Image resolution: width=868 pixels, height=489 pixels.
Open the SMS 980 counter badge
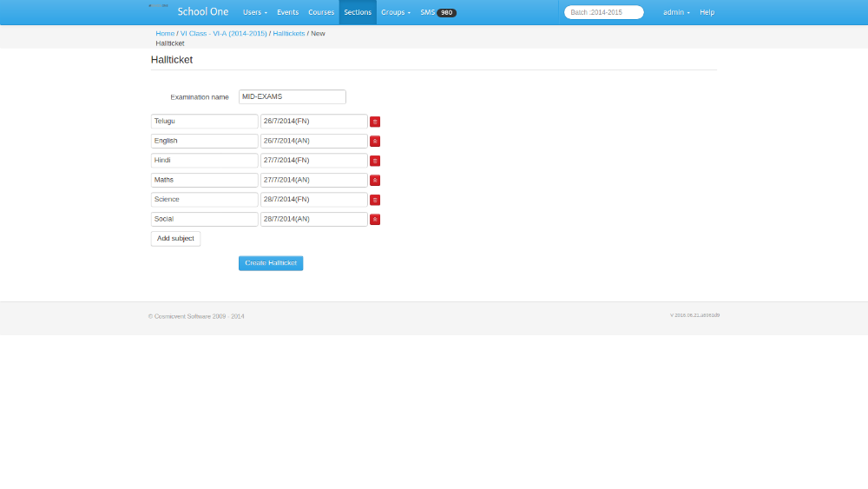click(x=446, y=13)
